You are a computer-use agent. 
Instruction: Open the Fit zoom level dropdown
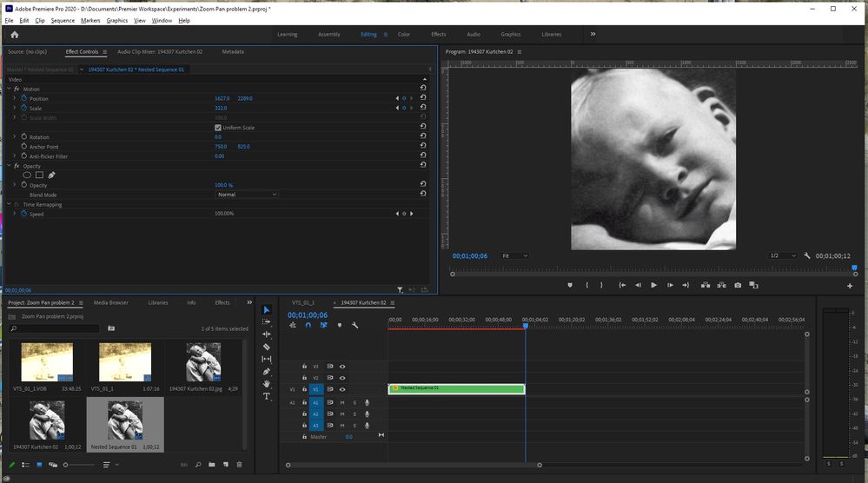point(514,256)
